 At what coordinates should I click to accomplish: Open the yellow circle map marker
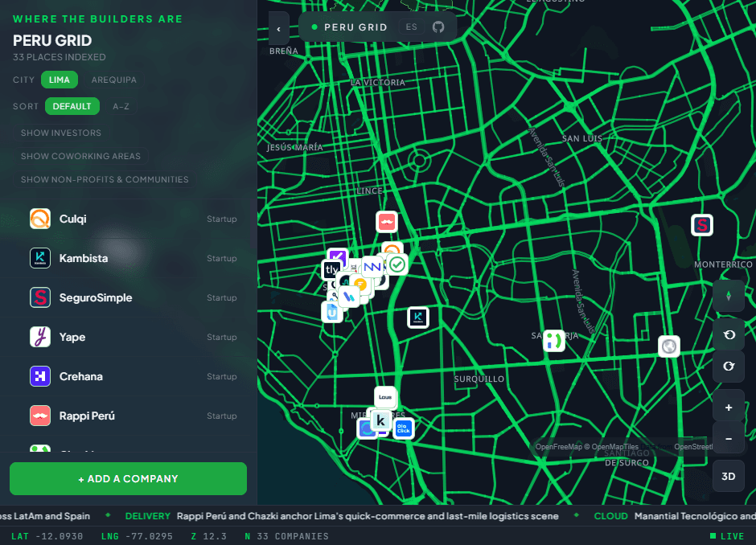360,285
